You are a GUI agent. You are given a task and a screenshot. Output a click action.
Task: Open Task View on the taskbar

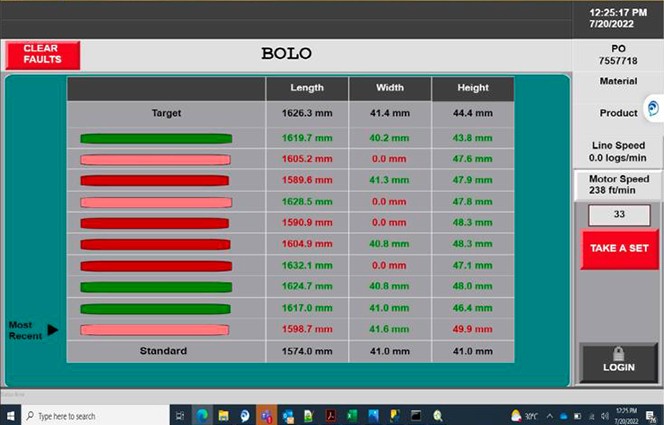pos(181,415)
